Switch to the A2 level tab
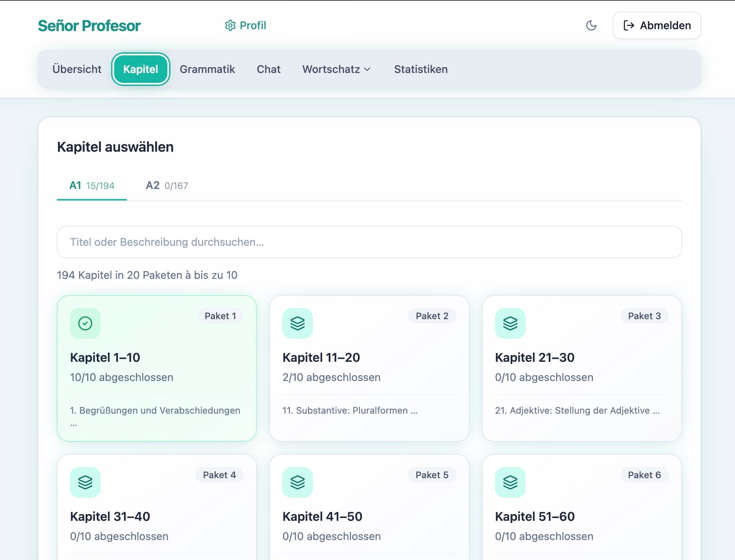Screen dimensions: 735x560 pyautogui.click(x=167, y=186)
